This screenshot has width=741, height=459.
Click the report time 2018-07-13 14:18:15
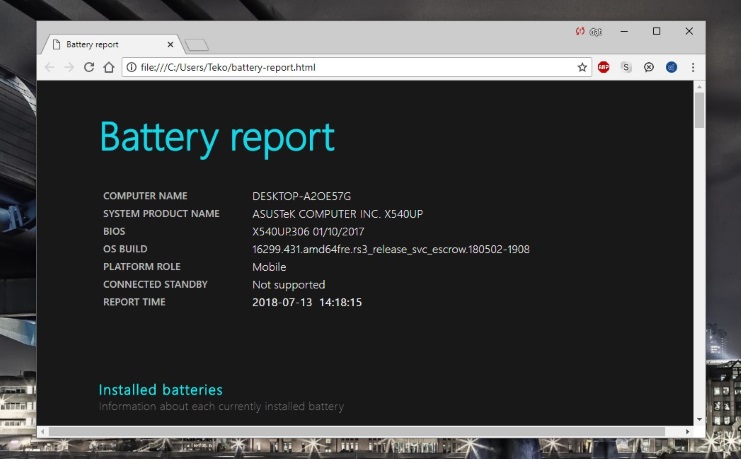pos(307,303)
